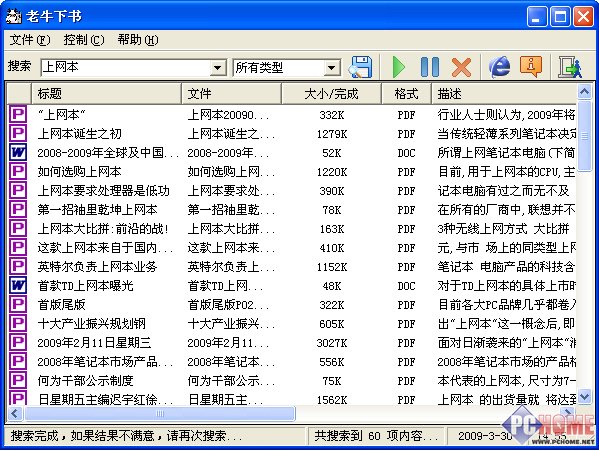Screen dimensions: 599x451
Task: Click PDF icon of 第一招袖里乾坤上网本 row
Action: pos(18,209)
